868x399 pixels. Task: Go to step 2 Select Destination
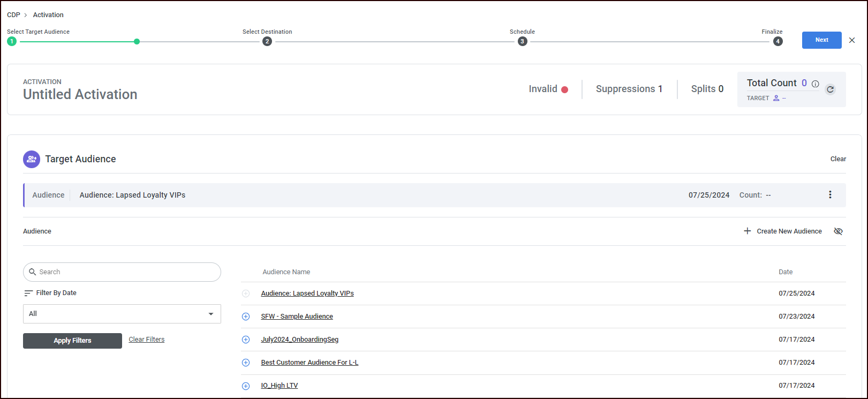point(267,41)
